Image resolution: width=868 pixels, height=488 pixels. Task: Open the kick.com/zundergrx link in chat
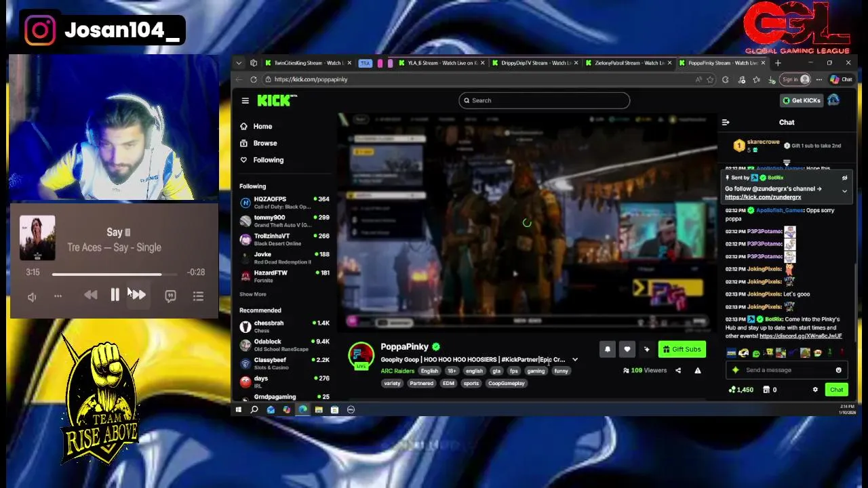(x=763, y=197)
